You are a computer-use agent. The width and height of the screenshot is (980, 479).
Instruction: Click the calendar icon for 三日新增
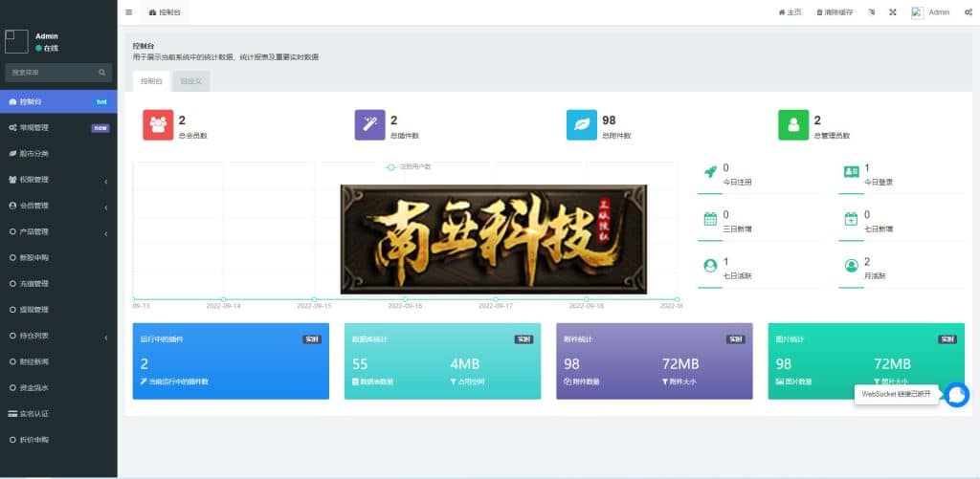(x=711, y=219)
